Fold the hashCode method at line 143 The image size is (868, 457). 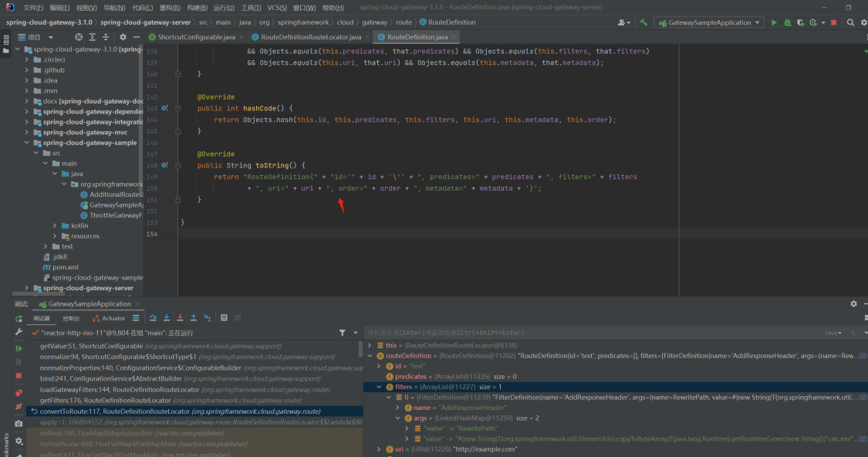(x=177, y=109)
